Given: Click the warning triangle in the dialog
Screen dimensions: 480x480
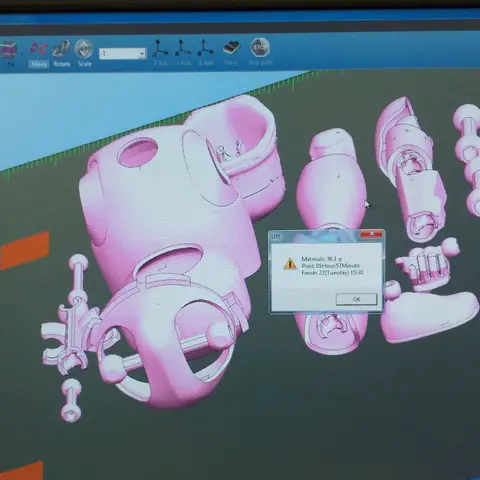Looking at the screenshot, I should coord(290,263).
